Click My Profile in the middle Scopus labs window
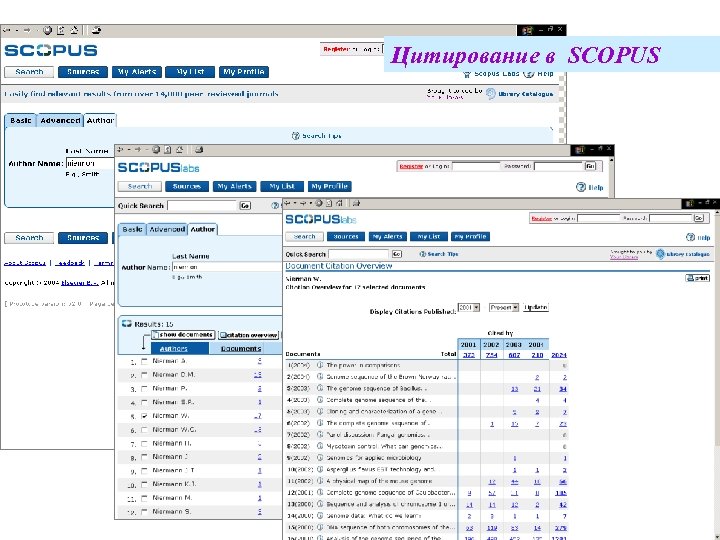720x540 pixels. tap(330, 186)
